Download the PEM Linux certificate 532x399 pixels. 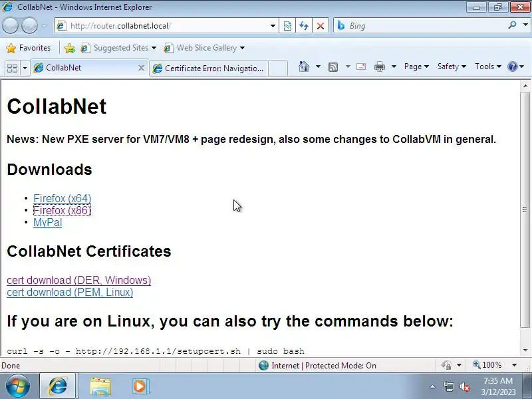point(70,292)
